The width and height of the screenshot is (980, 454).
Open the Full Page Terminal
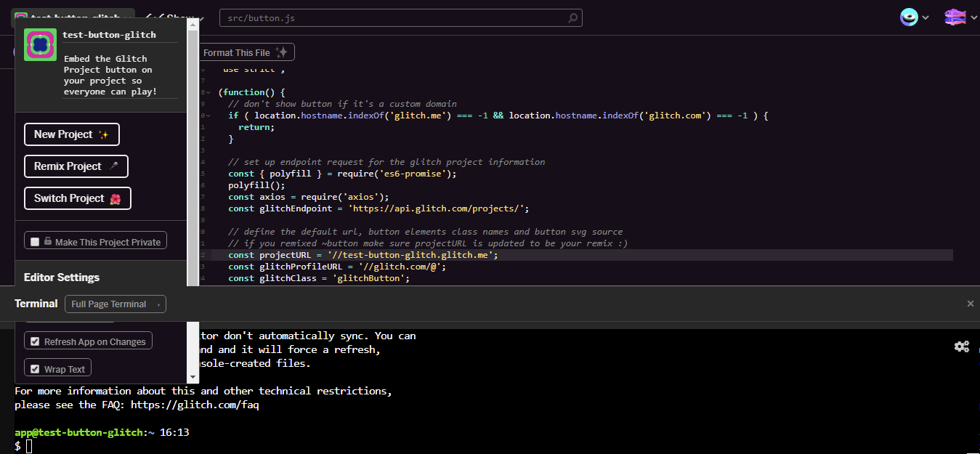[116, 304]
